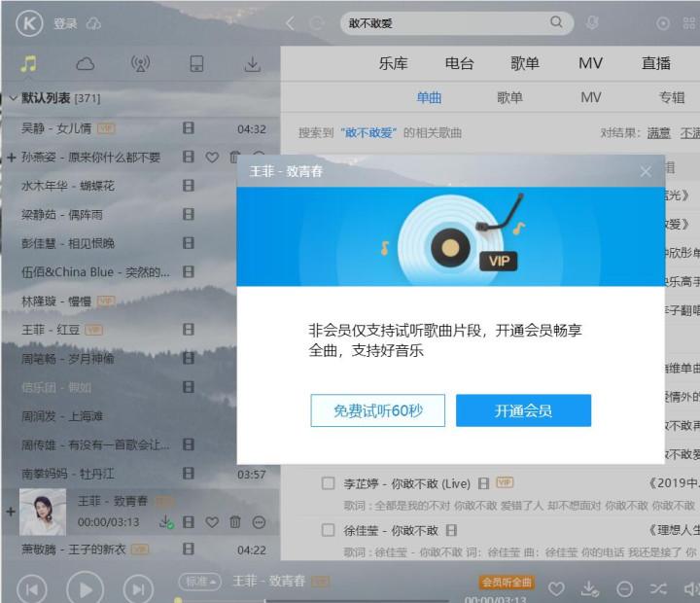Select the MV search results sub-tab
This screenshot has height=603, width=700.
click(591, 97)
